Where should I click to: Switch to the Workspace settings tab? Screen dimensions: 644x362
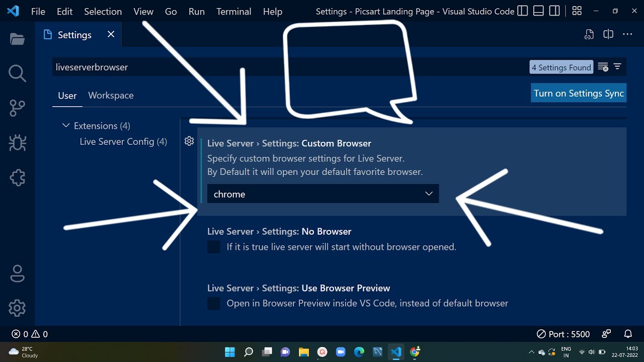click(111, 96)
